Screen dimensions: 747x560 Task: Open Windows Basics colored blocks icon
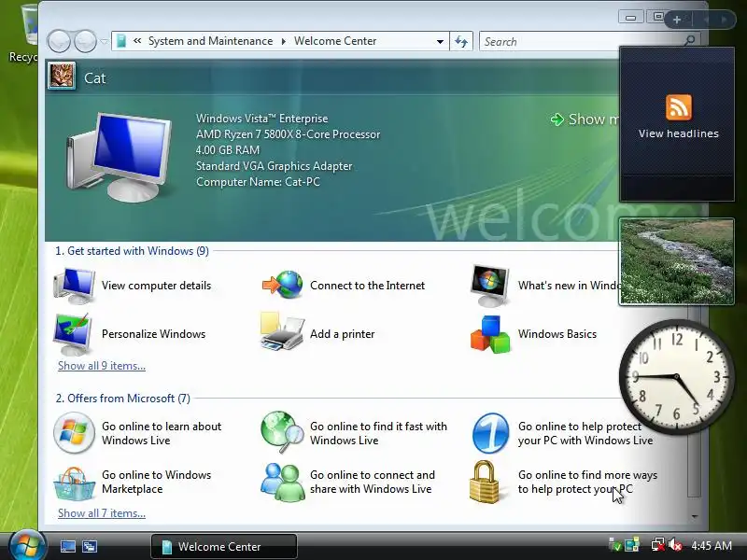coord(490,334)
